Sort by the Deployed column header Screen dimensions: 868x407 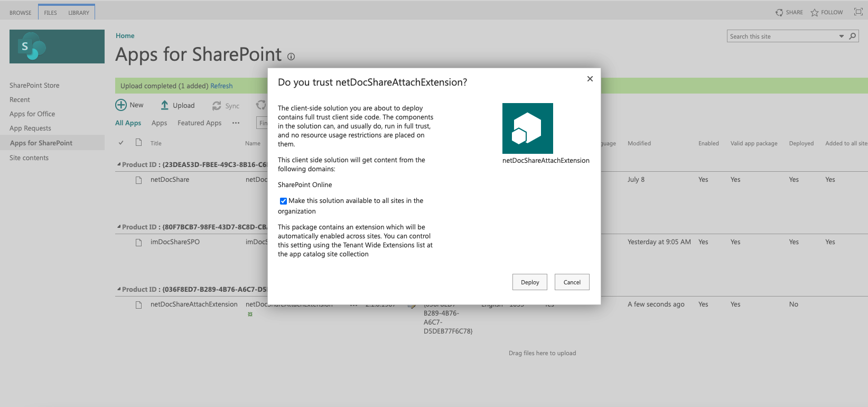pos(801,143)
